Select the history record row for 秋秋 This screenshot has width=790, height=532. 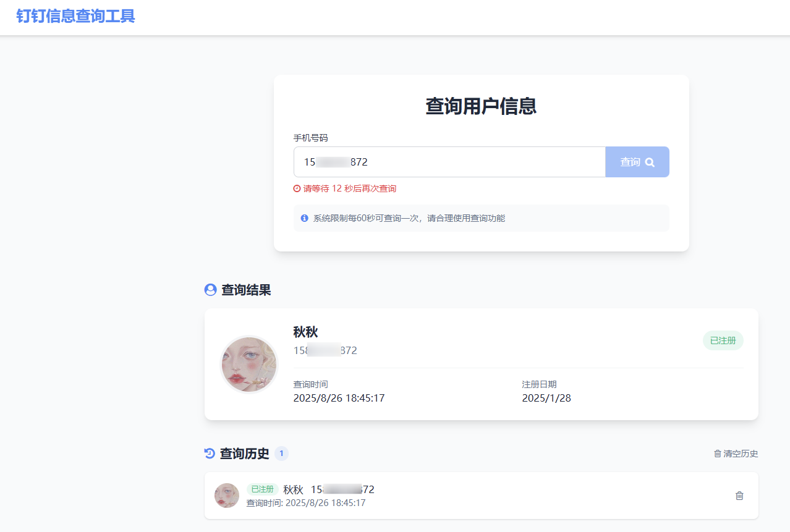pos(481,496)
